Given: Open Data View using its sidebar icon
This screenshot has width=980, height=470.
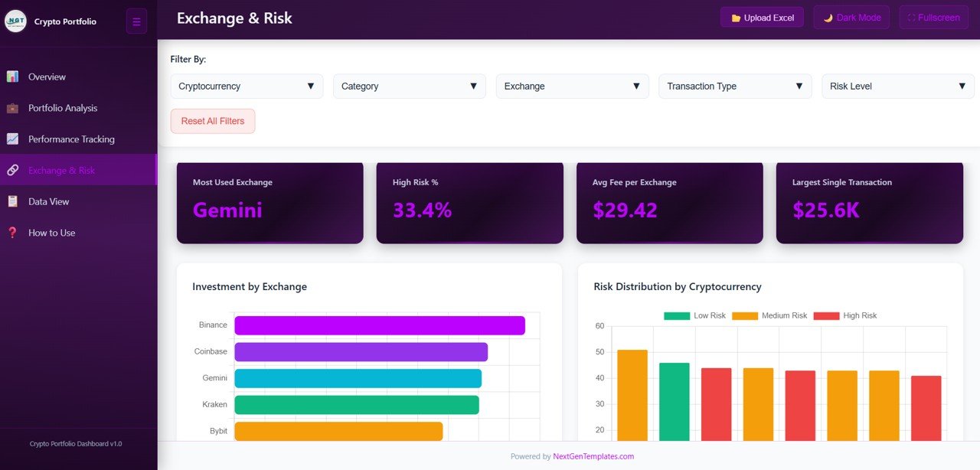Looking at the screenshot, I should (13, 201).
